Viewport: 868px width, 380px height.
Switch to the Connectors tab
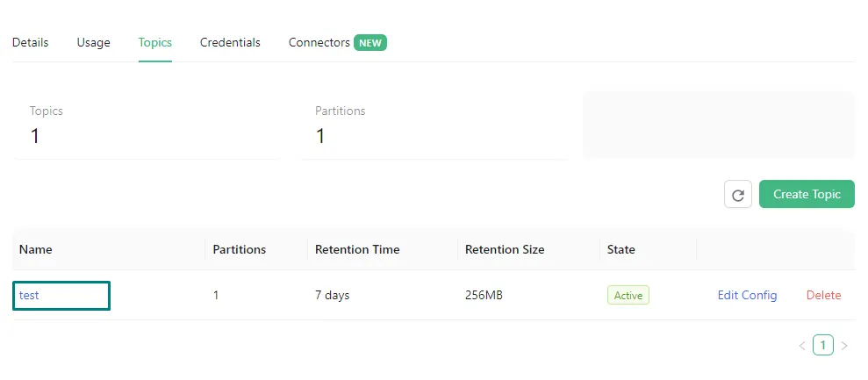click(x=319, y=42)
